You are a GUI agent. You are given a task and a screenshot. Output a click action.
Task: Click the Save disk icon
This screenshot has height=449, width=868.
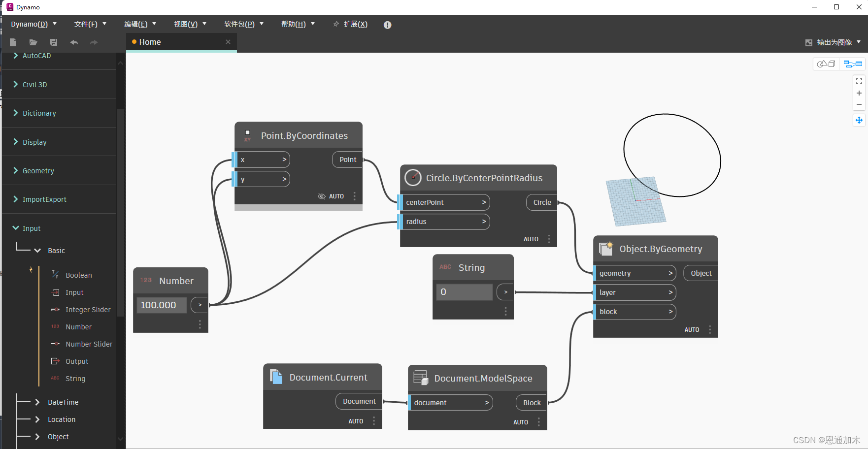[x=54, y=42]
